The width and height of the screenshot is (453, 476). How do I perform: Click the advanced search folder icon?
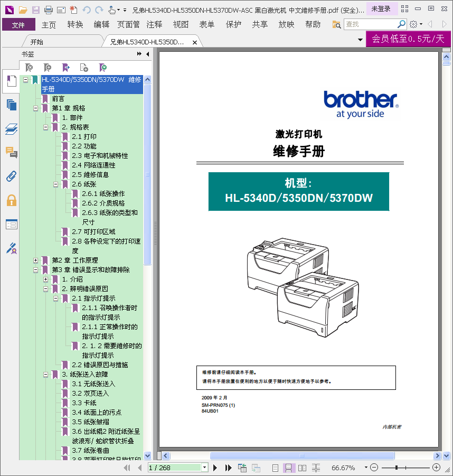(x=336, y=24)
